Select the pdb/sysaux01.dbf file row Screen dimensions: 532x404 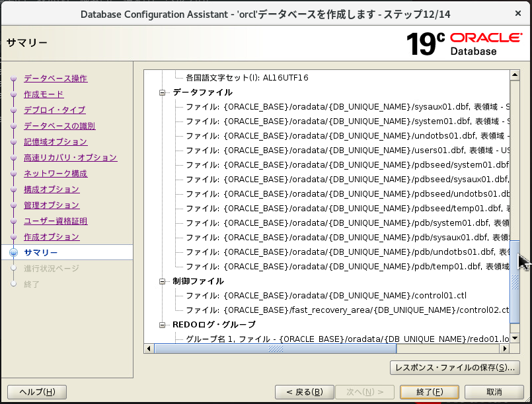click(348, 238)
